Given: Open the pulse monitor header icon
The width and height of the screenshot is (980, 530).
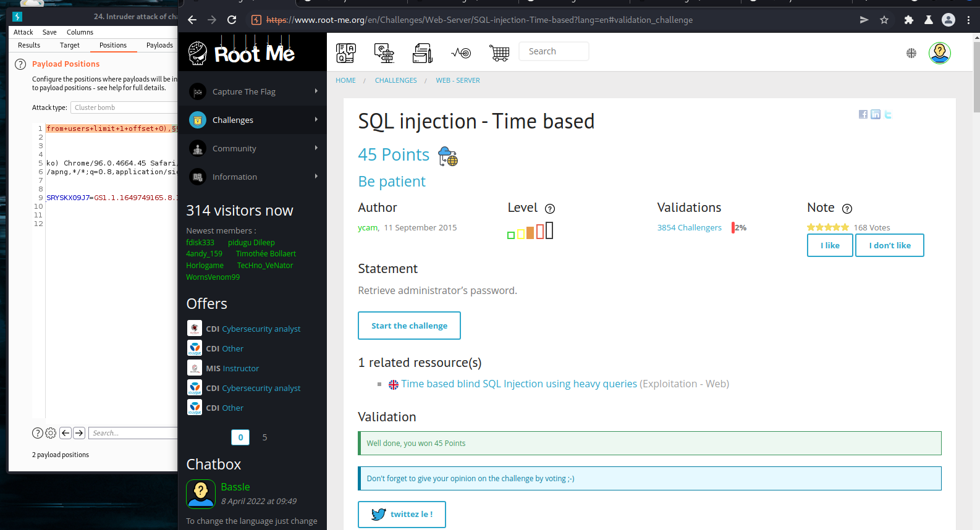Looking at the screenshot, I should tap(461, 53).
